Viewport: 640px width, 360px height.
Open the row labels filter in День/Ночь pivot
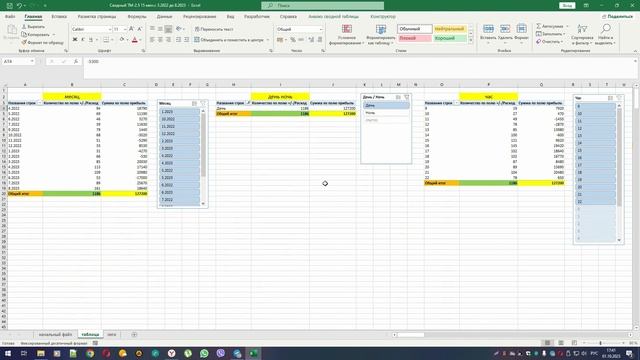click(248, 103)
